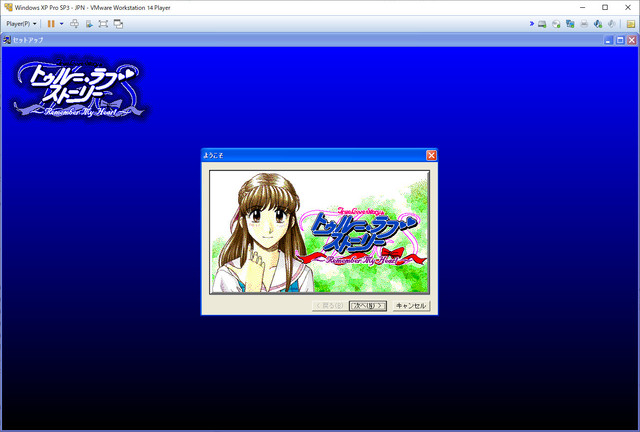Viewport: 640px width, 432px height.
Task: Click the キャンセル cancel button
Action: 411,306
